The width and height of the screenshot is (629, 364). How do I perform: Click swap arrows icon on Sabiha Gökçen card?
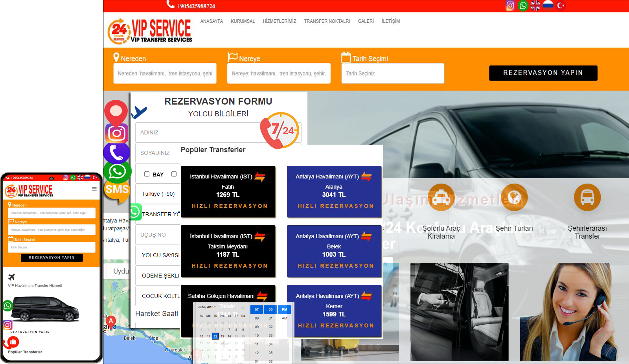pos(262,296)
